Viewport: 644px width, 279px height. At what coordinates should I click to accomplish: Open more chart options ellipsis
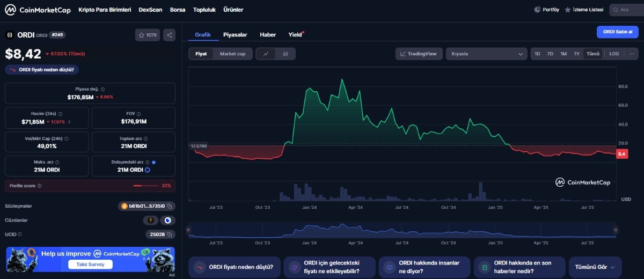[x=632, y=54]
